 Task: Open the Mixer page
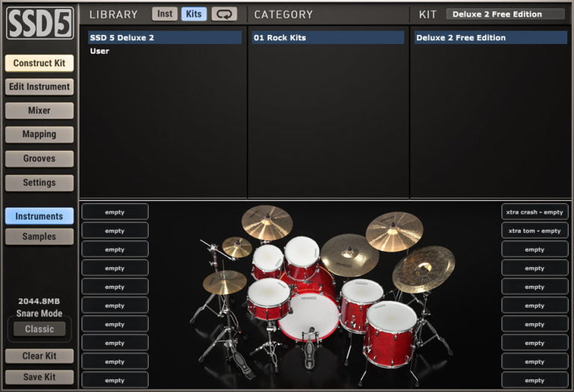pyautogui.click(x=39, y=111)
